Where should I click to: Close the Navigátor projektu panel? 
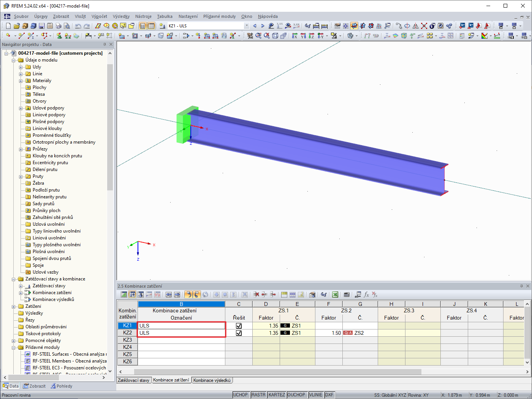pos(111,44)
